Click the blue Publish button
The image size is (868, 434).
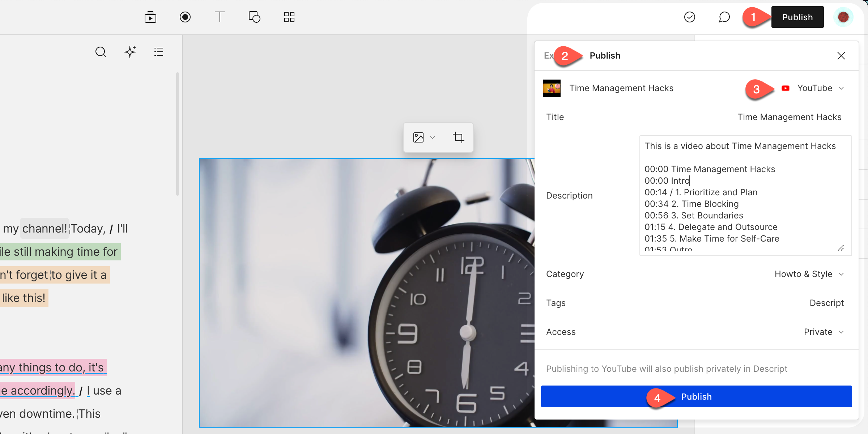(697, 396)
